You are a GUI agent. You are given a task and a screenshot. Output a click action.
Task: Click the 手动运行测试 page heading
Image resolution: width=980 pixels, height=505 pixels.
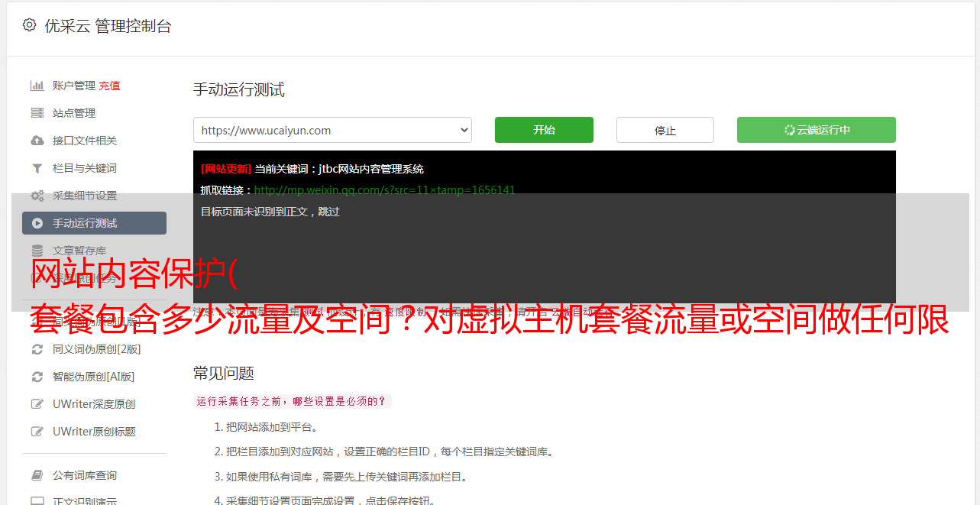239,89
